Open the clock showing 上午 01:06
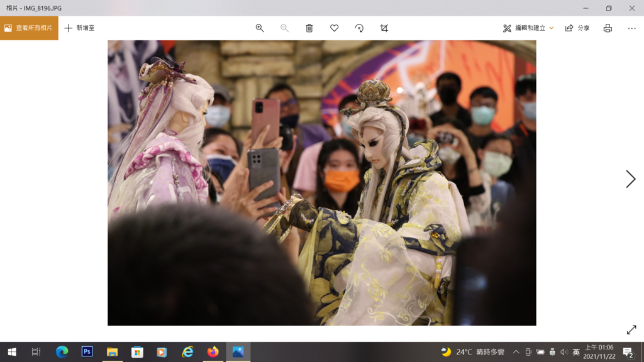This screenshot has width=644, height=362. coord(599,352)
